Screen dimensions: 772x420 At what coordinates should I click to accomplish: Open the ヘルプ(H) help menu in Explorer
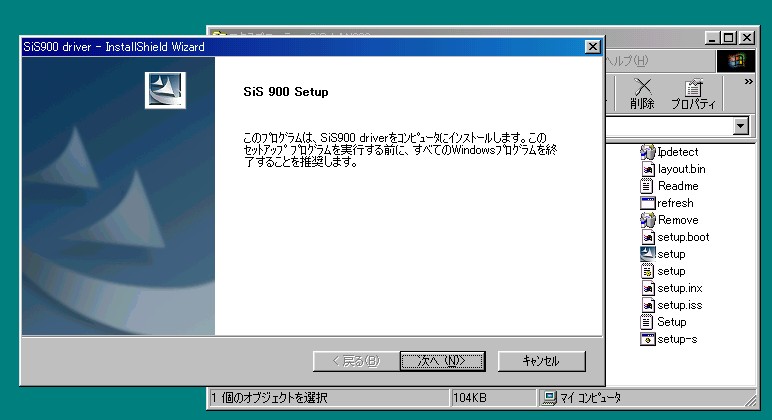coord(626,61)
